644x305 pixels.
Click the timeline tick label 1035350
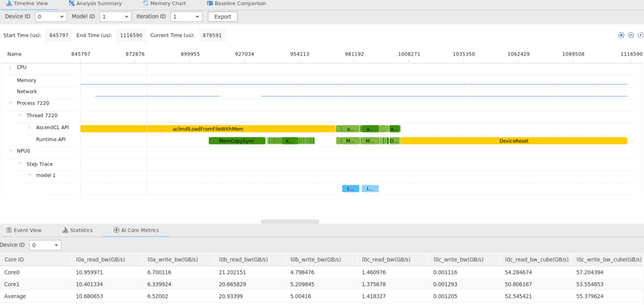[x=463, y=54]
